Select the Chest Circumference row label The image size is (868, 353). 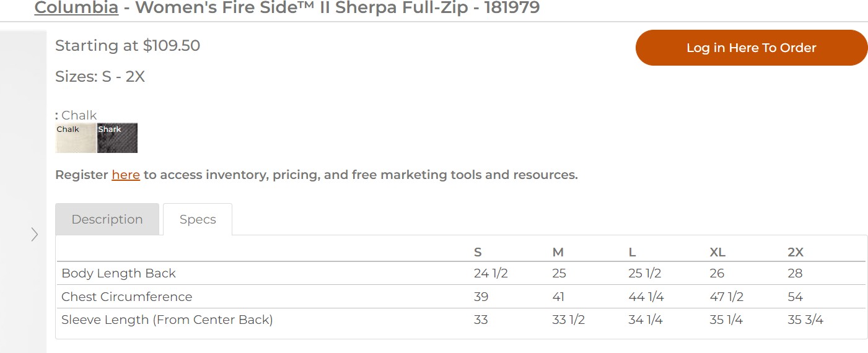click(x=126, y=297)
